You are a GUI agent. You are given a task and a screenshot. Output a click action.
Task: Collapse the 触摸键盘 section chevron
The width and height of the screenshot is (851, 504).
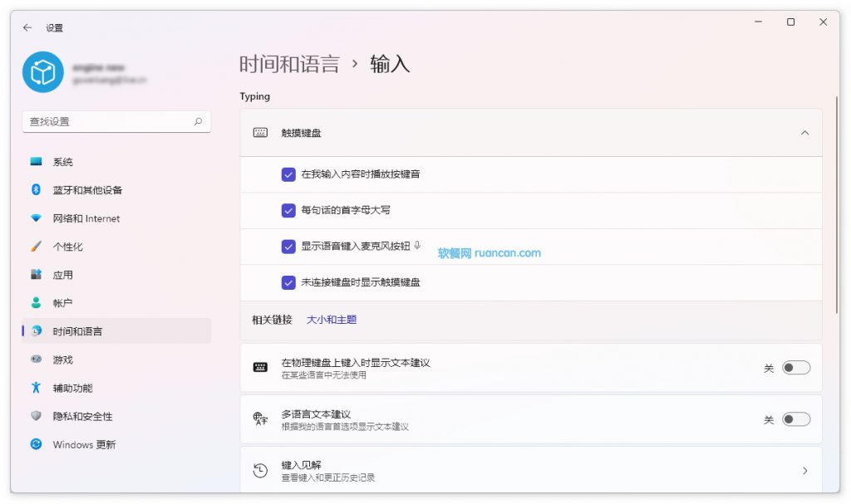pyautogui.click(x=804, y=133)
